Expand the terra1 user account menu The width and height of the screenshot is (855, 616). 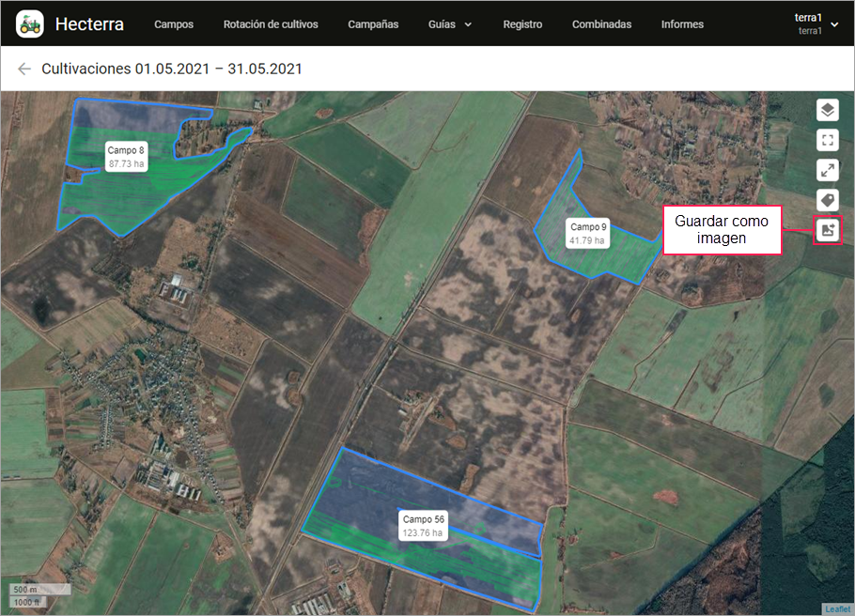(x=816, y=24)
